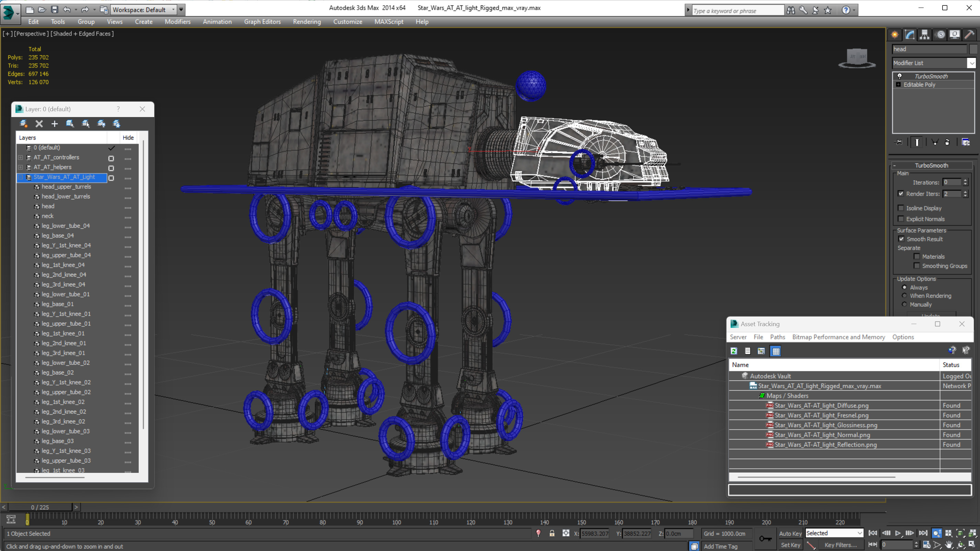This screenshot has height=551, width=980.
Task: Click Freeze/Unfreeze All Layers snowflake icon
Action: coord(117,124)
